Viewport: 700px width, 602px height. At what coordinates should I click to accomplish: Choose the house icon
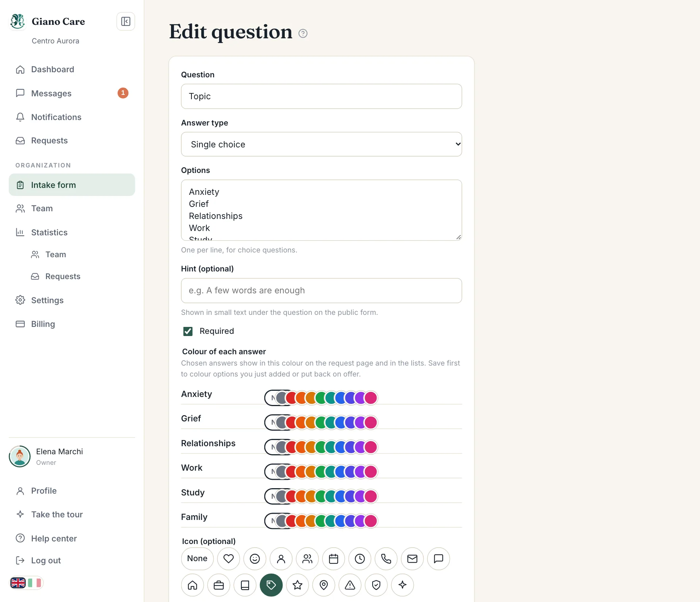pyautogui.click(x=192, y=585)
